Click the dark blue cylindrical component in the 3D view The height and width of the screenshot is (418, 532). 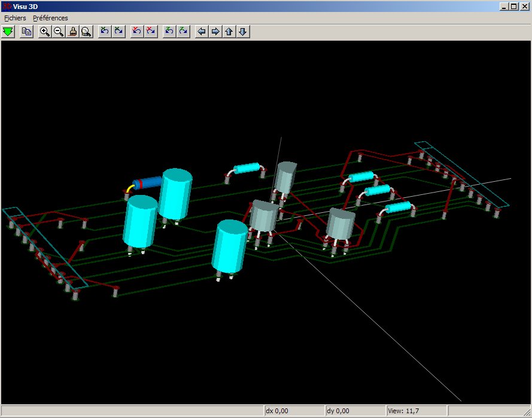click(148, 183)
